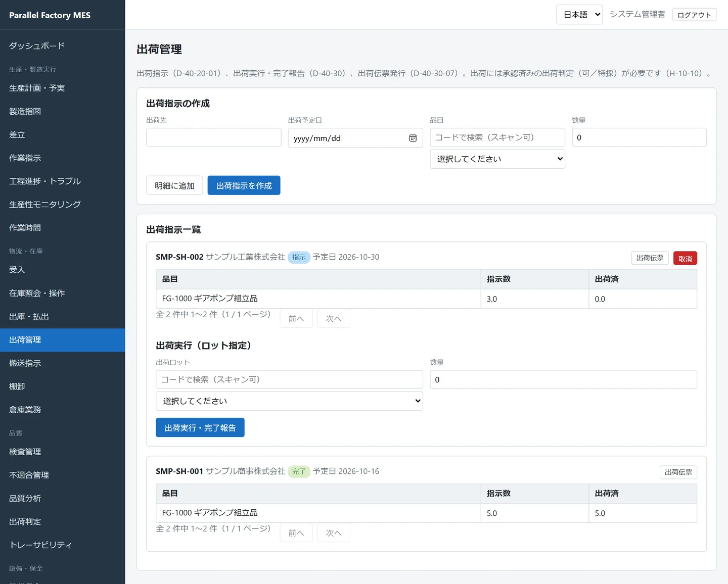This screenshot has width=728, height=584.
Task: Click 出荷実行・完了報告 button
Action: click(200, 427)
